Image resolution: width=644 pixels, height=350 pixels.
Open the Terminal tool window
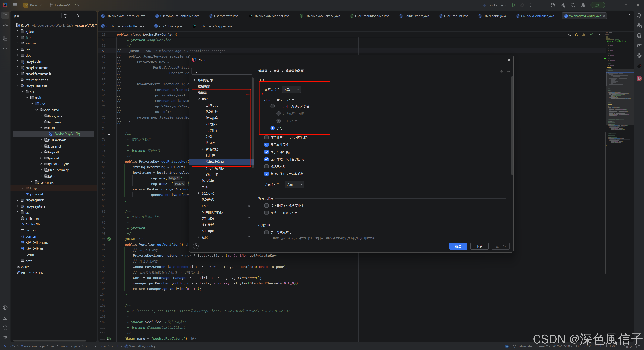click(x=5, y=317)
